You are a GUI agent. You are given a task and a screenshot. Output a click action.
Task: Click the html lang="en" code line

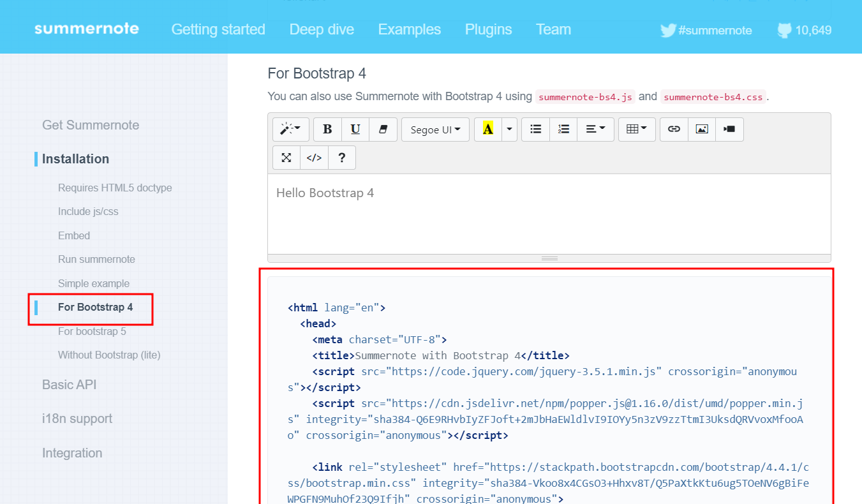(x=337, y=308)
